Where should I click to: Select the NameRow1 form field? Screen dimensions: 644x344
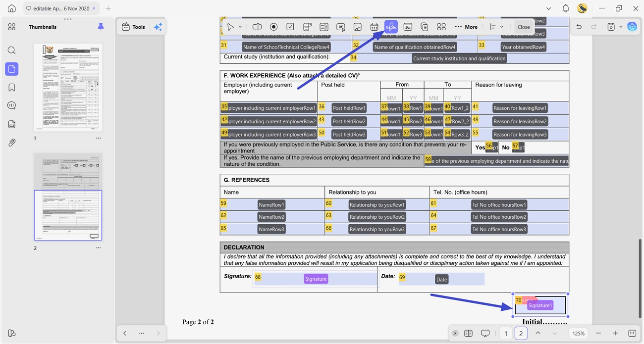coord(271,205)
